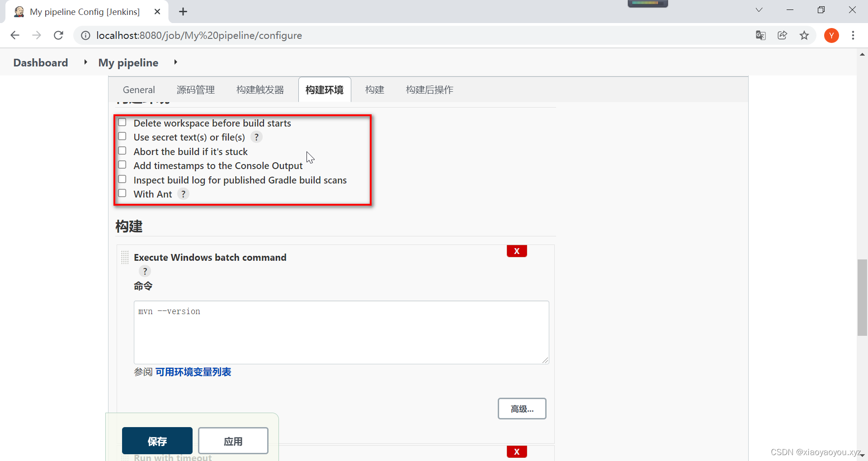Toggle Abort the build if it's stuck
Viewport: 868px width, 461px height.
pos(122,151)
